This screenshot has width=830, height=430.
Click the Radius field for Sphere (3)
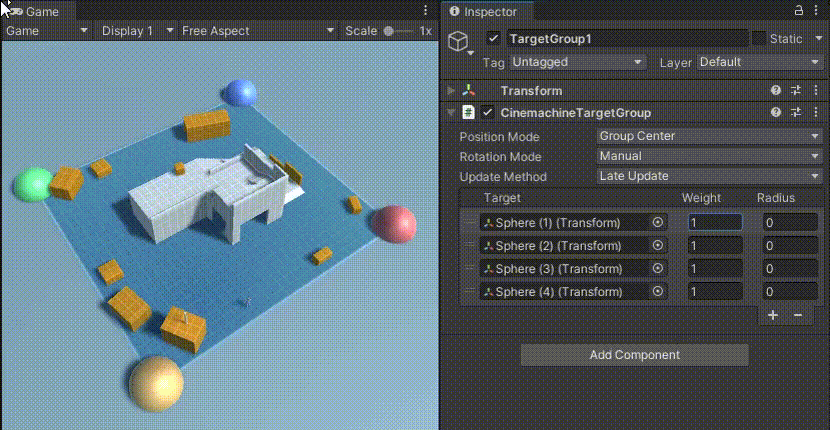[790, 268]
